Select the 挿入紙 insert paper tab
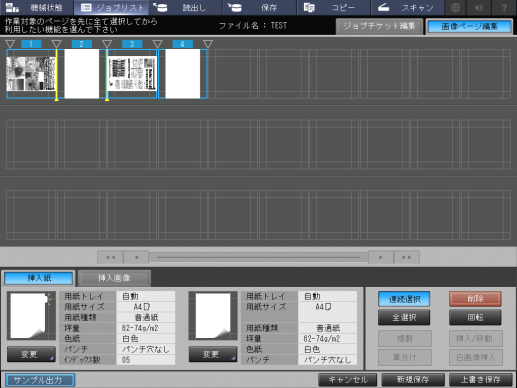The width and height of the screenshot is (517, 388). (39, 278)
